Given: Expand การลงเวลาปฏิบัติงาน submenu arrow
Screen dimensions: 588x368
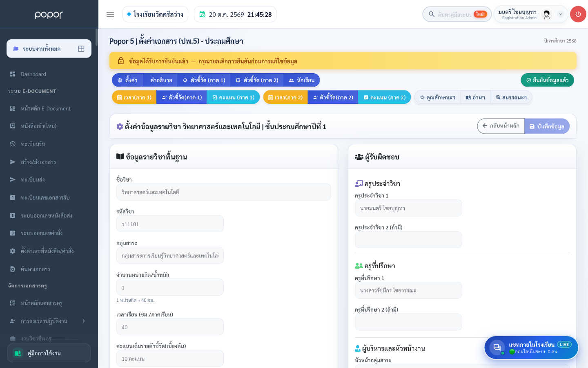Looking at the screenshot, I should point(84,321).
